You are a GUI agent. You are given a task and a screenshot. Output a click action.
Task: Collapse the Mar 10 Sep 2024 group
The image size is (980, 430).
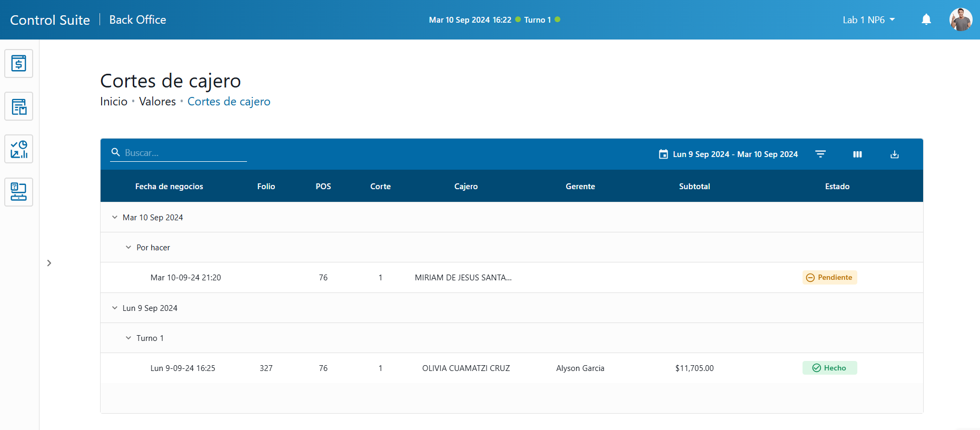(x=115, y=217)
